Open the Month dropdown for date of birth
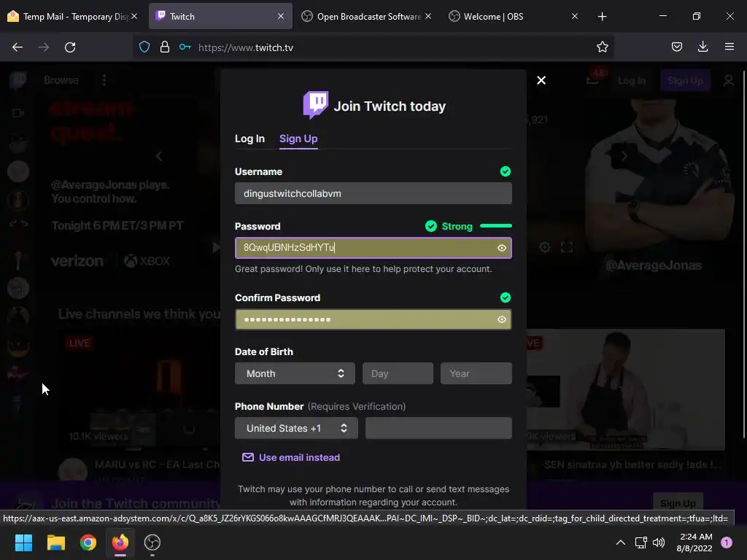Image resolution: width=747 pixels, height=560 pixels. (x=295, y=373)
